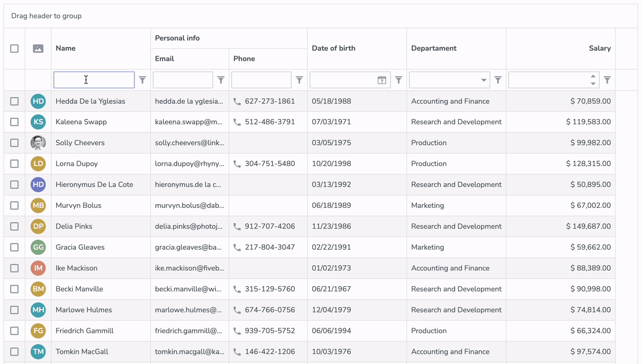Select Lorna Dupoy's row checkbox
The width and height of the screenshot is (641, 364).
[x=14, y=164]
